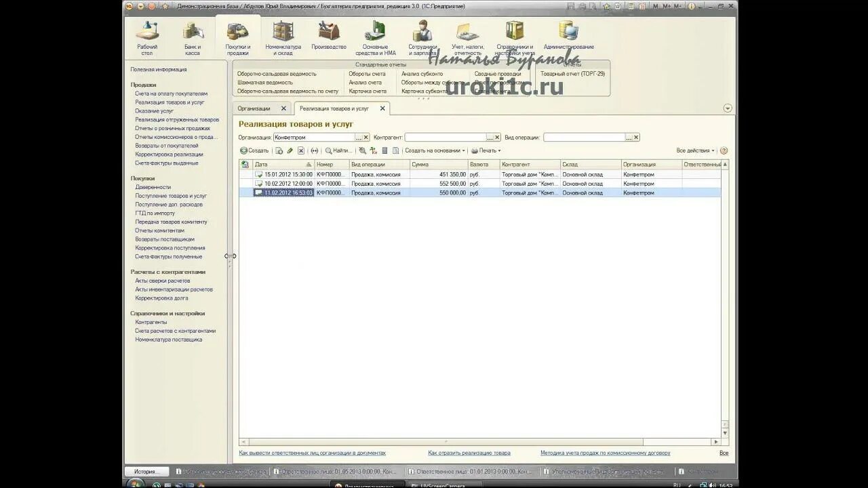Click Создать to create new document
Viewport: 868px width, 488px height.
point(255,150)
